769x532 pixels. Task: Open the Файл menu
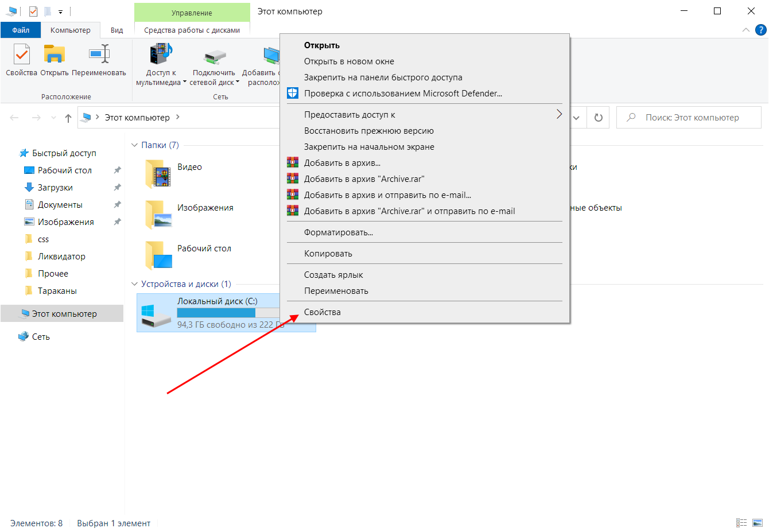click(x=20, y=30)
